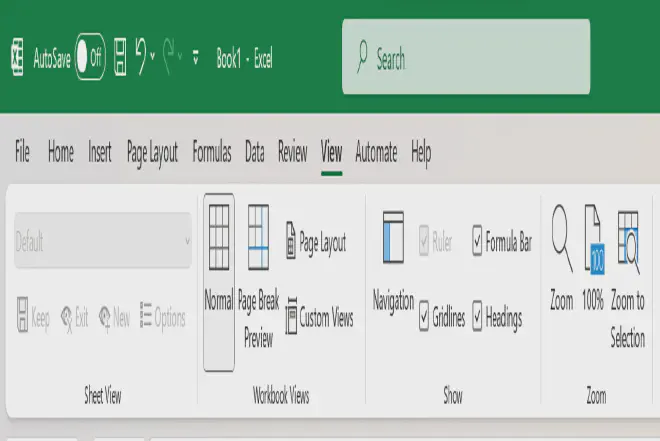
Task: Open the Formulas tab
Action: coord(211,153)
